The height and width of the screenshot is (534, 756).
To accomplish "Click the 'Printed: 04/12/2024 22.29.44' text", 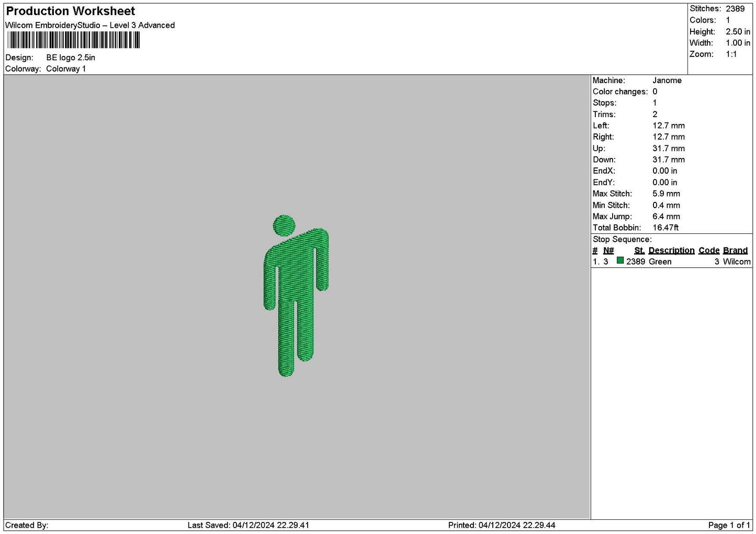I will pos(502,525).
